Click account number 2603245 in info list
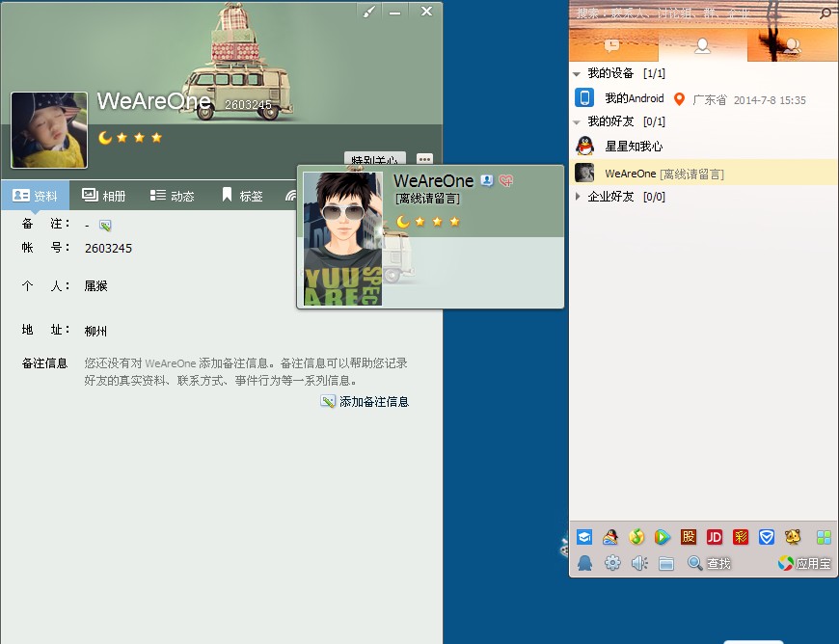The height and width of the screenshot is (644, 839). [x=108, y=248]
